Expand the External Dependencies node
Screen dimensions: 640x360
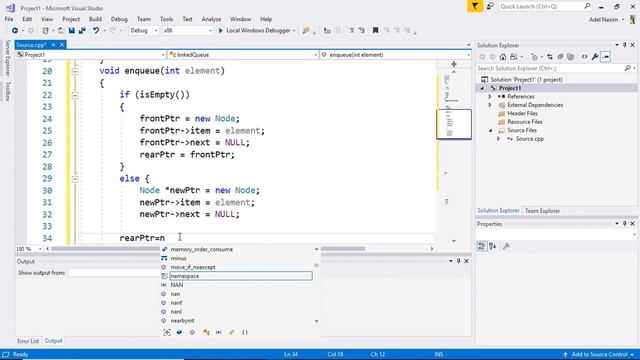tap(490, 105)
